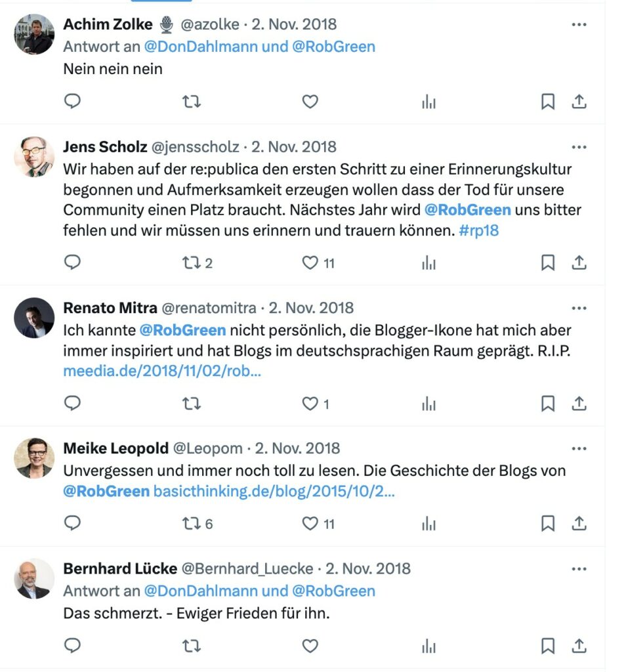Image resolution: width=626 pixels, height=672 pixels.
Task: Bookmark Bernhard Lücke's tweet
Action: coord(548,646)
